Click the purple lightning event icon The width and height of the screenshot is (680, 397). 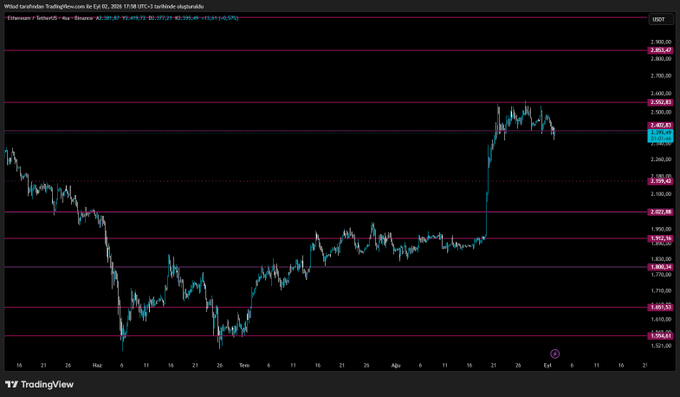pos(555,354)
